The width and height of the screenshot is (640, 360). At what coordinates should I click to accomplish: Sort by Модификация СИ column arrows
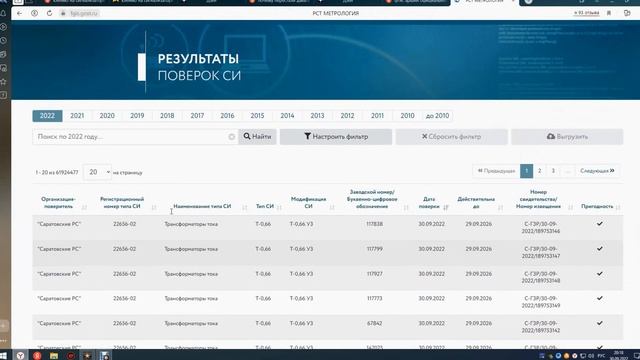(332, 207)
